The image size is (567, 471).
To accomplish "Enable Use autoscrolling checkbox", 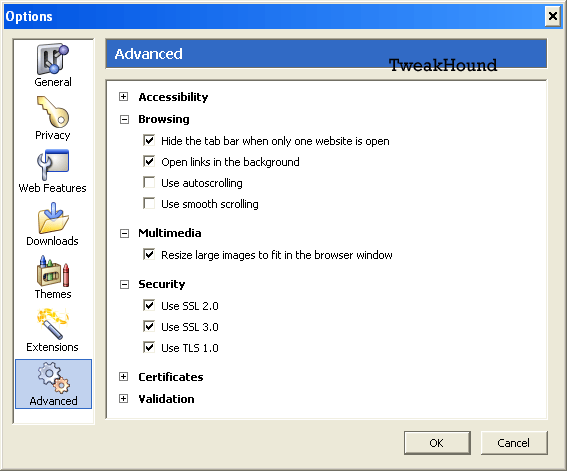I will 149,183.
